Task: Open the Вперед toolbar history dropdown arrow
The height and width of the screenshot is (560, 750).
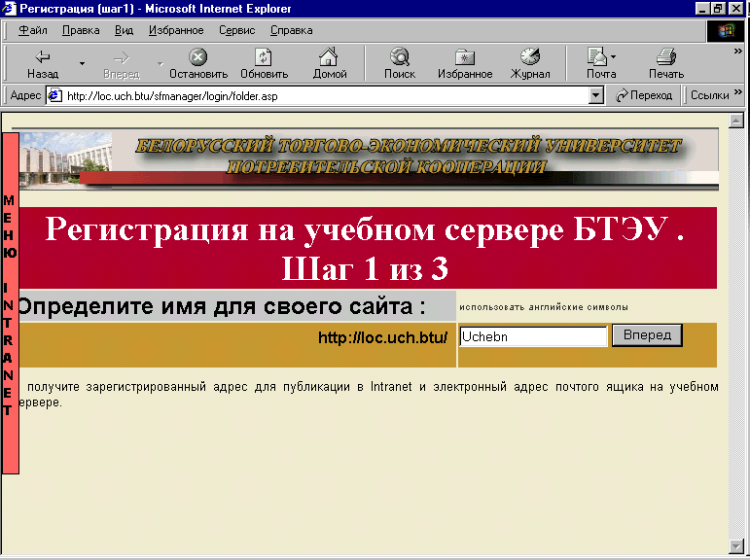Action: (161, 63)
